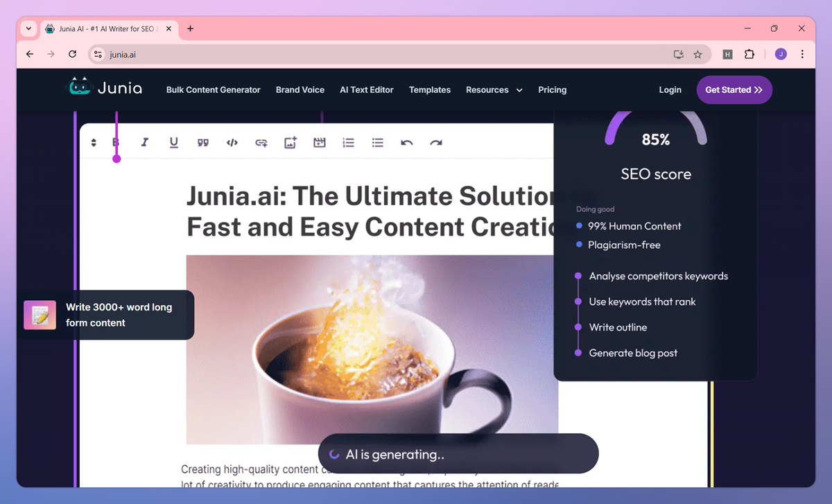The height and width of the screenshot is (504, 832).
Task: Click the coffee cup article image
Action: click(x=372, y=349)
